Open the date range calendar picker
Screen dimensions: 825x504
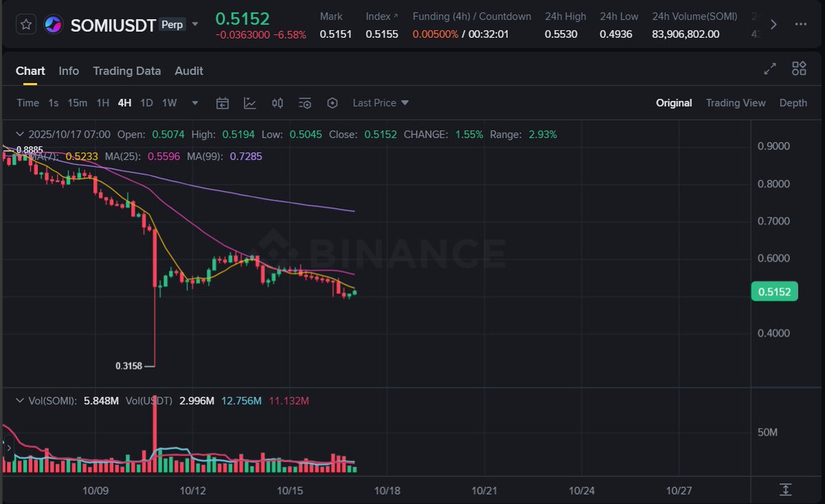pyautogui.click(x=223, y=102)
